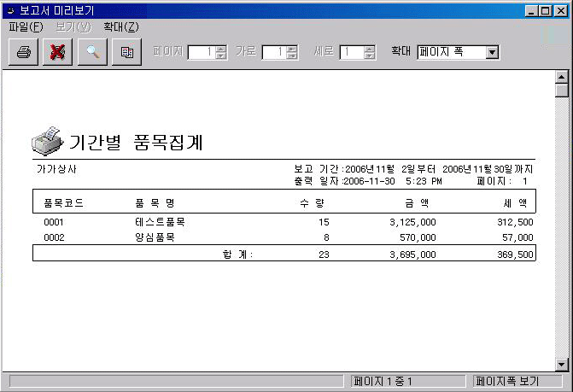Click the 페이지 number input field
This screenshot has height=392, width=573.
pyautogui.click(x=202, y=52)
